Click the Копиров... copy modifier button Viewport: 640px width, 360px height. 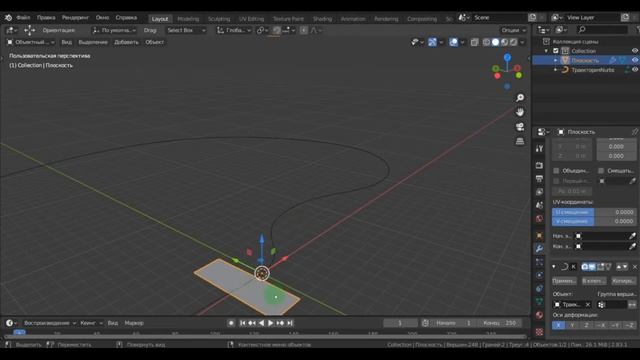tap(624, 281)
